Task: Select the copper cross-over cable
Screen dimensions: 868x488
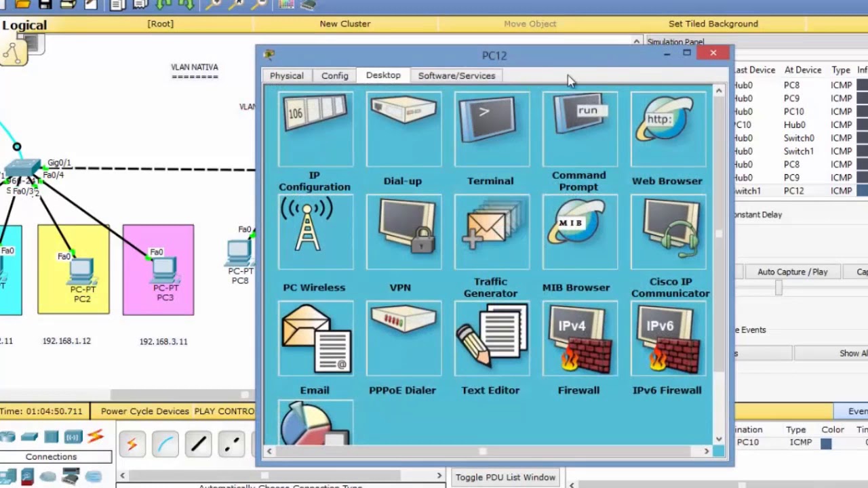Action: [x=232, y=445]
